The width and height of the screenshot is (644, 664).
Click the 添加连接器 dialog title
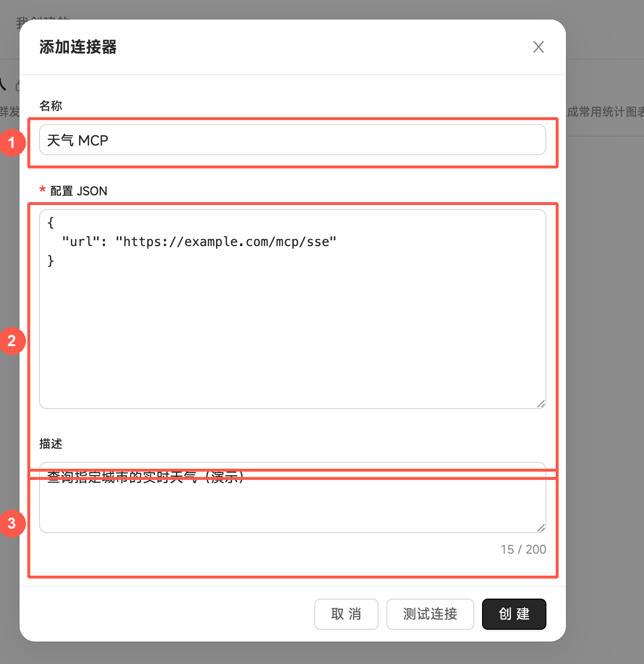[78, 47]
